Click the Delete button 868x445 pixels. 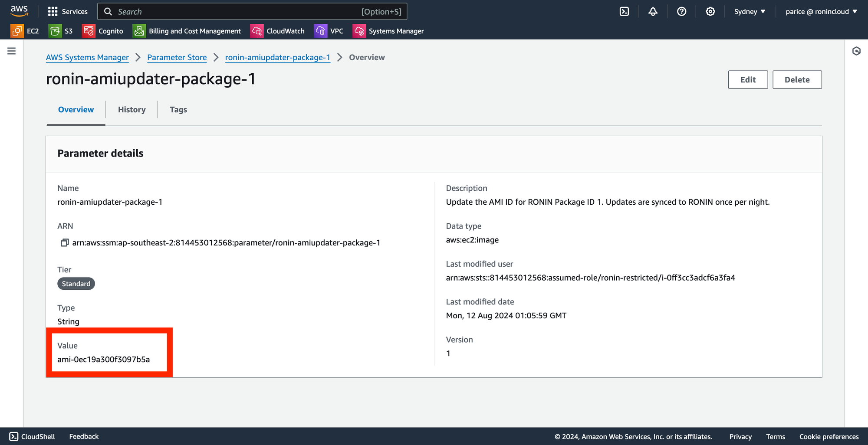797,80
